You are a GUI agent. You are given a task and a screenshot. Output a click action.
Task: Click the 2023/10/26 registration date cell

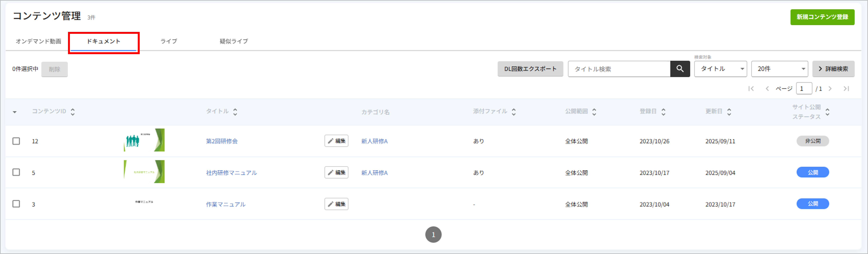654,141
